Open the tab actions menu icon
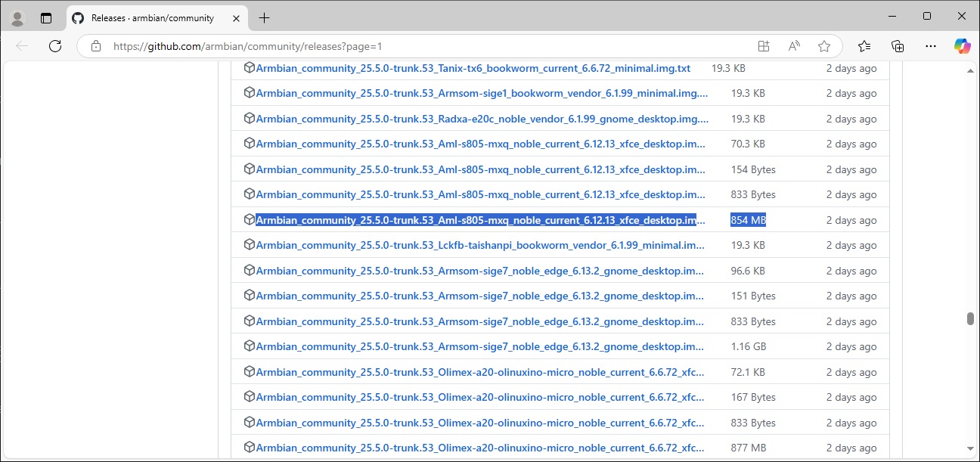The height and width of the screenshot is (462, 980). pyautogui.click(x=46, y=18)
